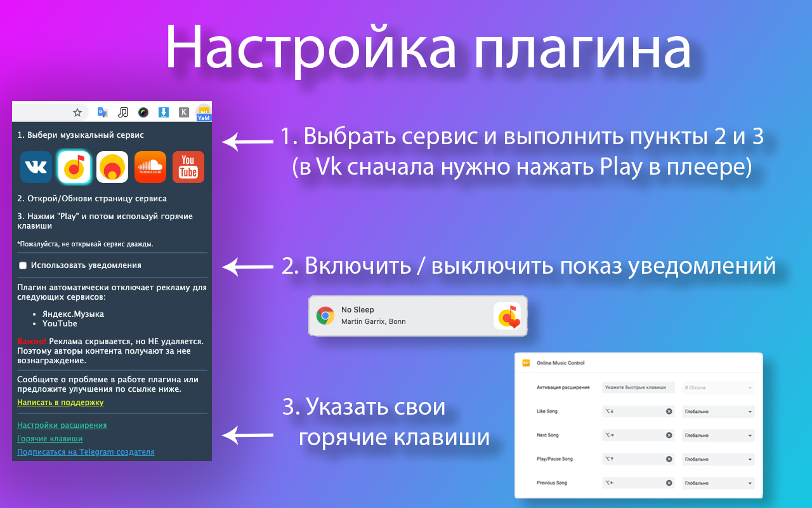The height and width of the screenshot is (508, 812).
Task: Click the 'Активация расширения' label
Action: point(563,387)
